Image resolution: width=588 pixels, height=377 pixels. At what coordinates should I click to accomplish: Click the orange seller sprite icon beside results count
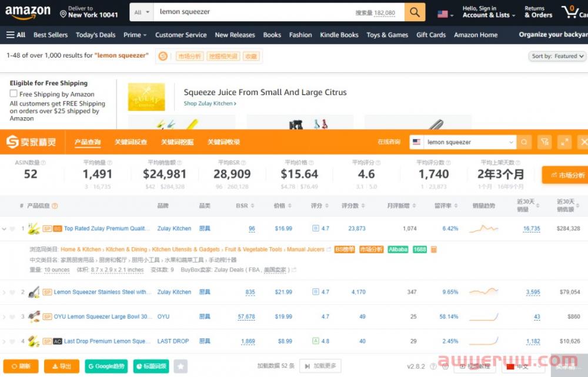coord(163,56)
